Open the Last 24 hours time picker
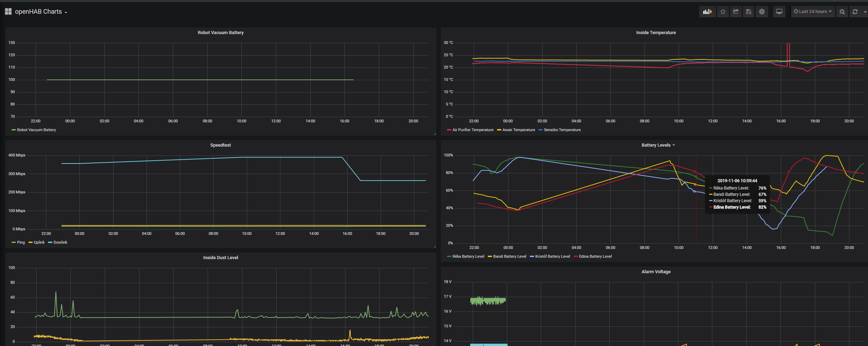Image resolution: width=868 pixels, height=346 pixels. [812, 12]
